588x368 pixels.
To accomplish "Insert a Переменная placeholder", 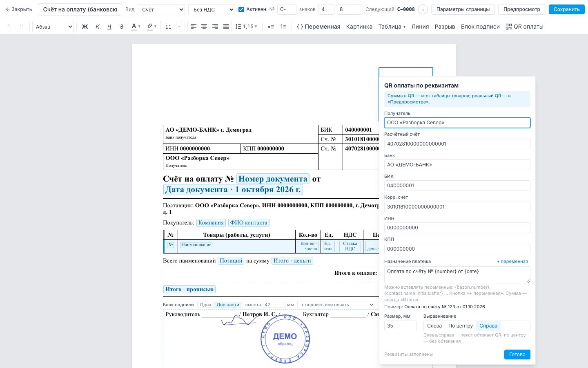I will pos(318,27).
